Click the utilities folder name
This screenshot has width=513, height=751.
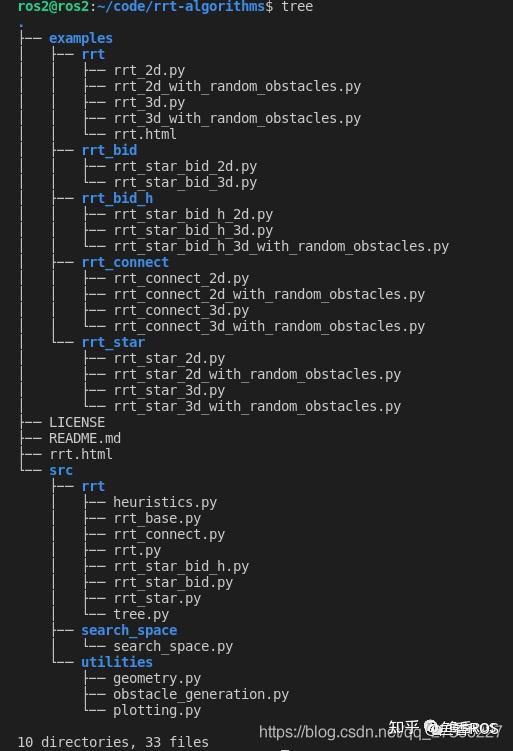click(x=117, y=662)
